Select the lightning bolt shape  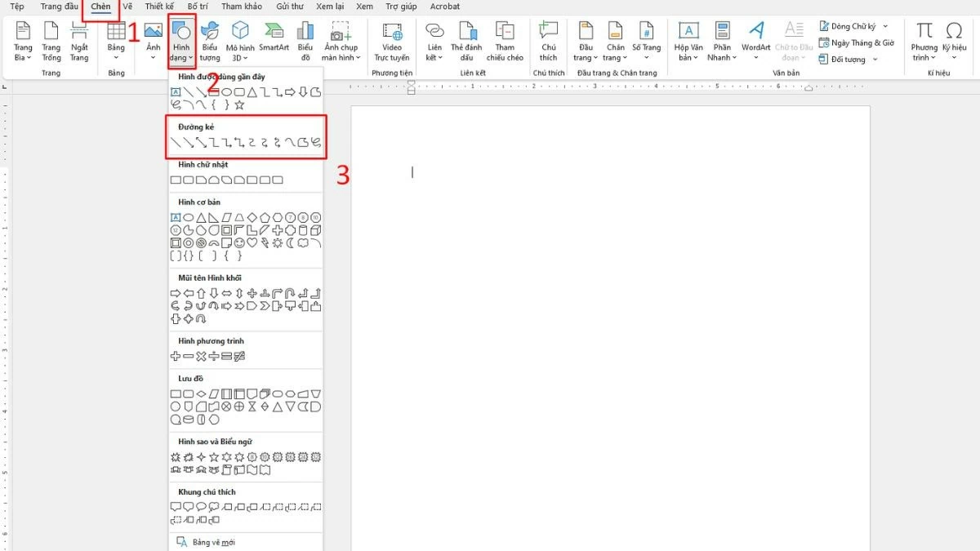[265, 242]
